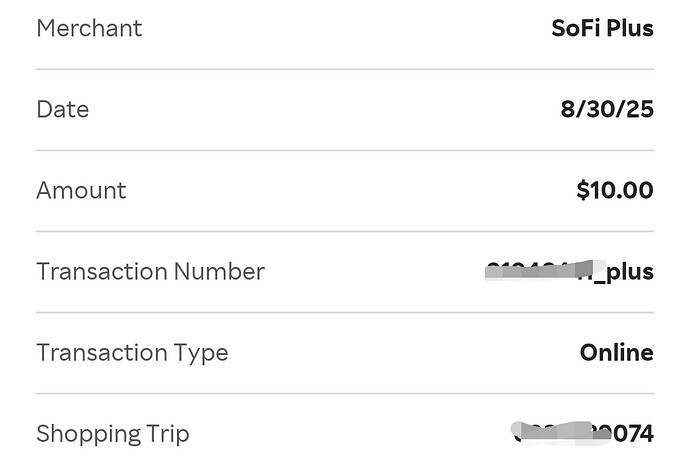Viewport: 690px width, 475px height.
Task: Click the Amount label
Action: (81, 190)
